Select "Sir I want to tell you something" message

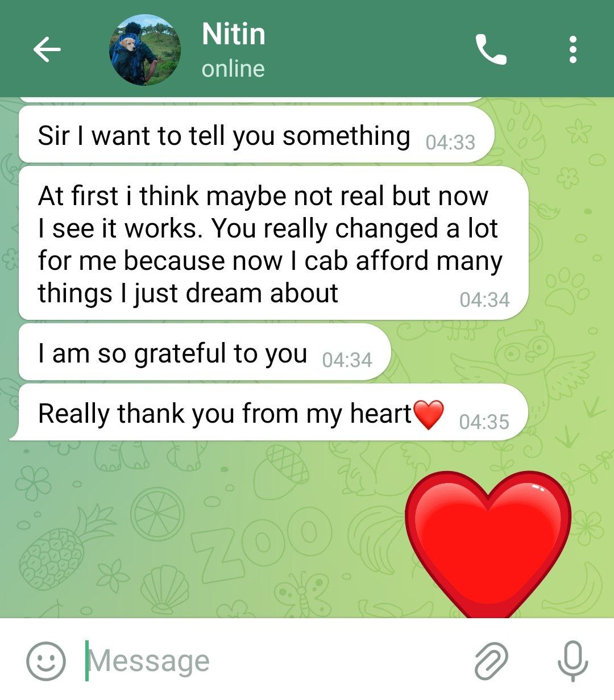(x=256, y=136)
